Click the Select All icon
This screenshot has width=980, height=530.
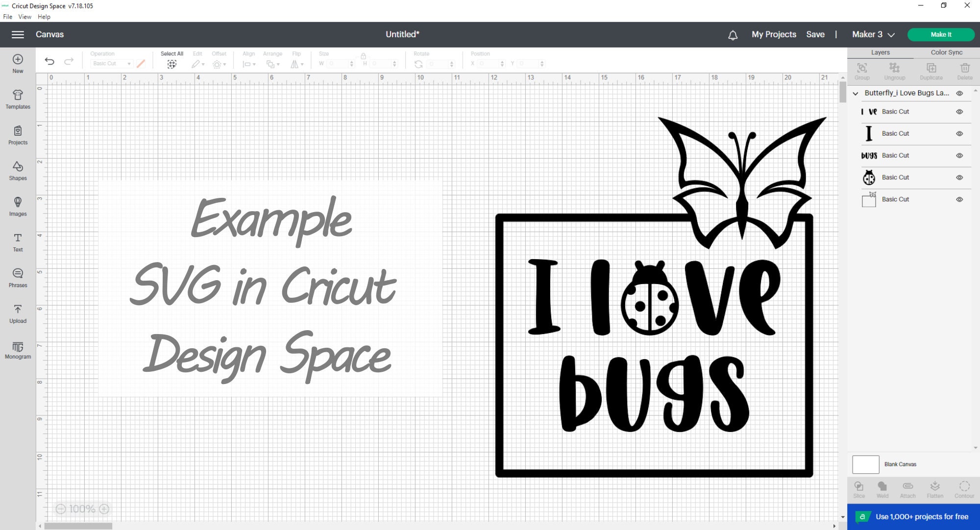click(x=172, y=64)
